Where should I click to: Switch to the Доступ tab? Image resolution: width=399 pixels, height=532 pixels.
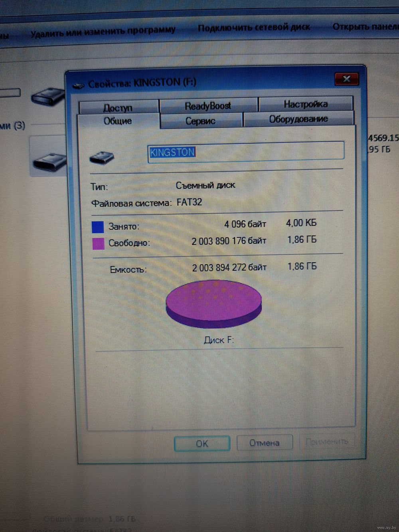[118, 107]
